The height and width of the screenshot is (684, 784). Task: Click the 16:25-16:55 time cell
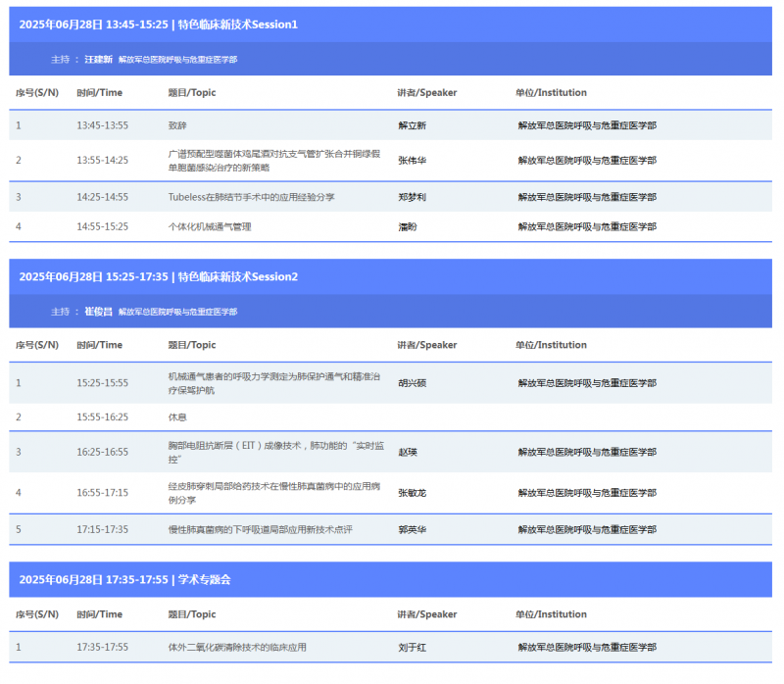click(103, 452)
